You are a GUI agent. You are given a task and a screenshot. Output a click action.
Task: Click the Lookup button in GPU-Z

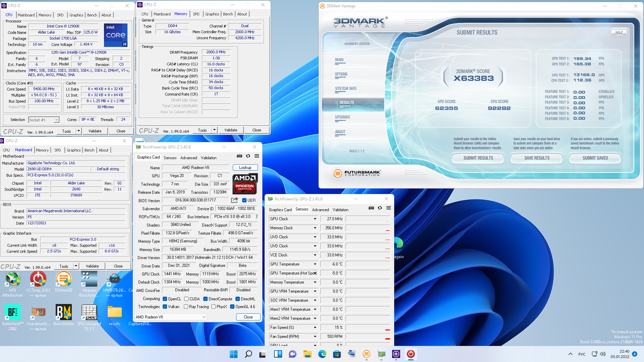point(245,168)
